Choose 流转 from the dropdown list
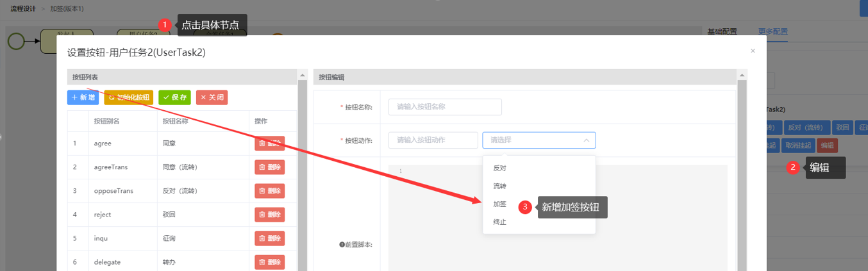868x271 pixels. (539, 186)
